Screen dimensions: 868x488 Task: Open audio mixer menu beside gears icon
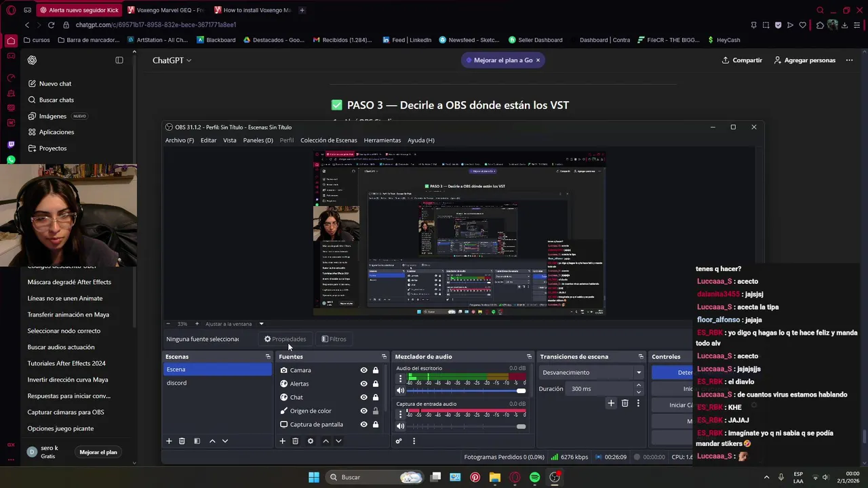(414, 441)
